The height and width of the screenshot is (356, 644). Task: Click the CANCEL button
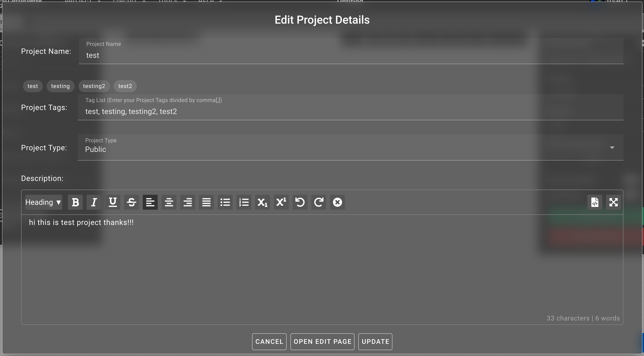(269, 342)
